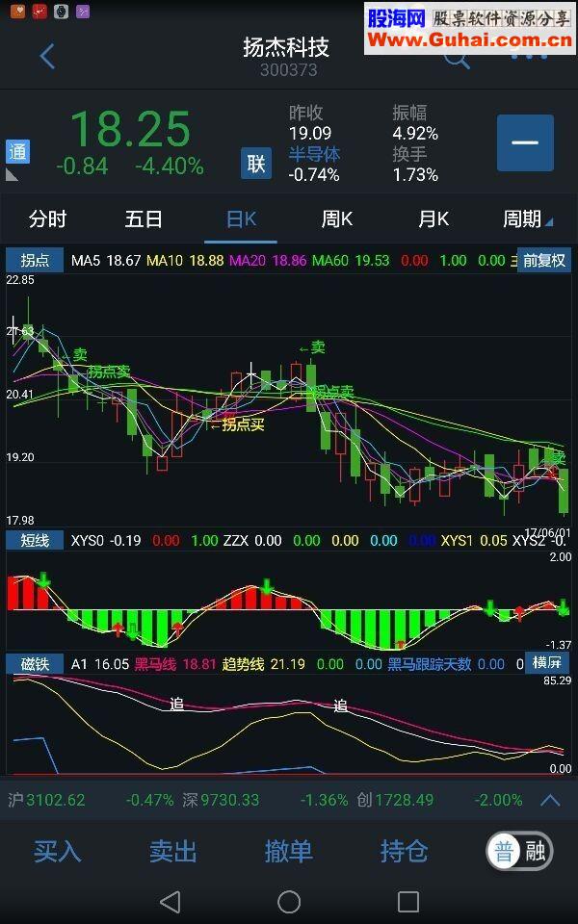Open the 拐点 indicator selector

(x=35, y=260)
